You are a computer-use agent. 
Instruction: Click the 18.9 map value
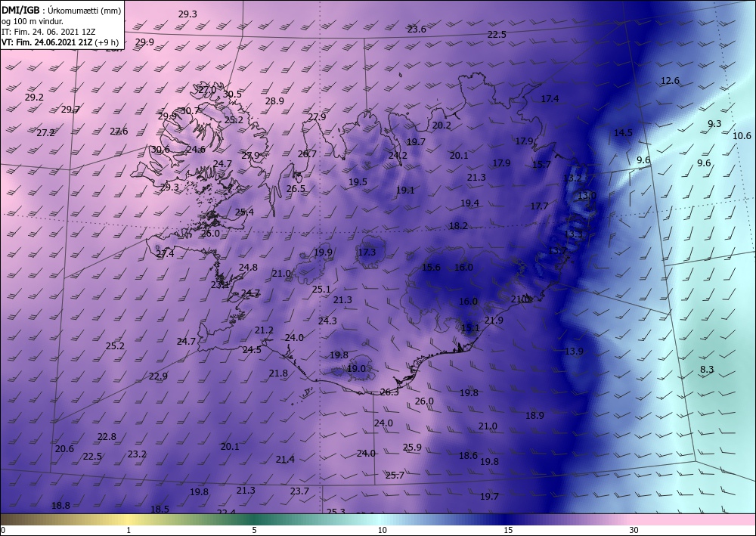pyautogui.click(x=534, y=416)
